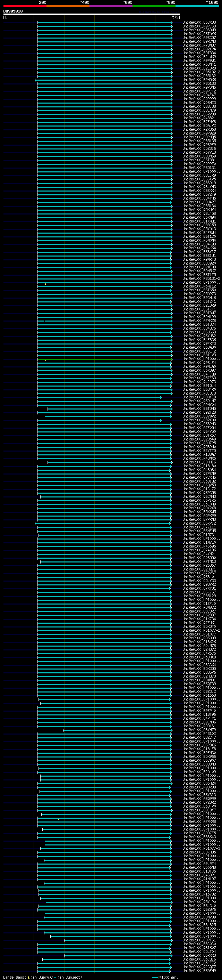Select the UniRef100_P35134 label
The image size is (222, 980).
199,206
